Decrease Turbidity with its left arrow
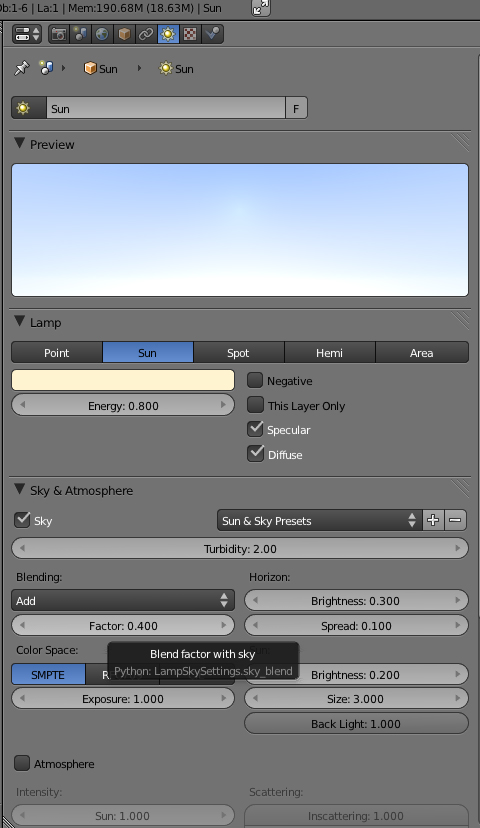 [x=22, y=549]
